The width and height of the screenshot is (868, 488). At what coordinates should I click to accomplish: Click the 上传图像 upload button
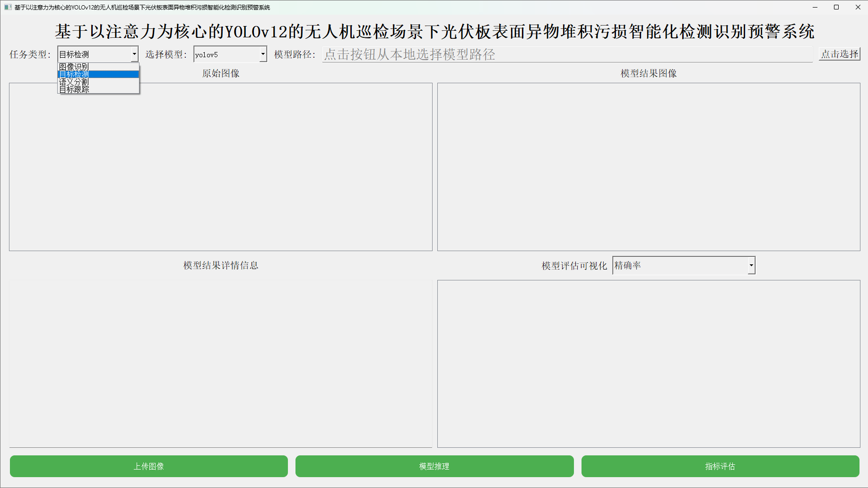coord(149,466)
